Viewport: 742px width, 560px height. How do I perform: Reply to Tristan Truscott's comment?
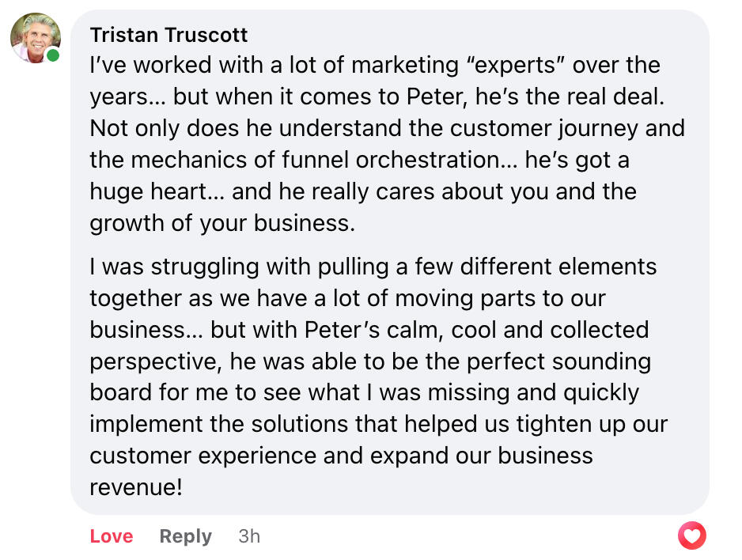click(186, 536)
